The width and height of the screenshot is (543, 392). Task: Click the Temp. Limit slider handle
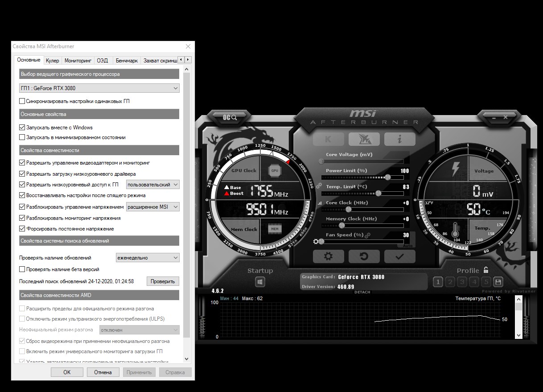tap(378, 193)
